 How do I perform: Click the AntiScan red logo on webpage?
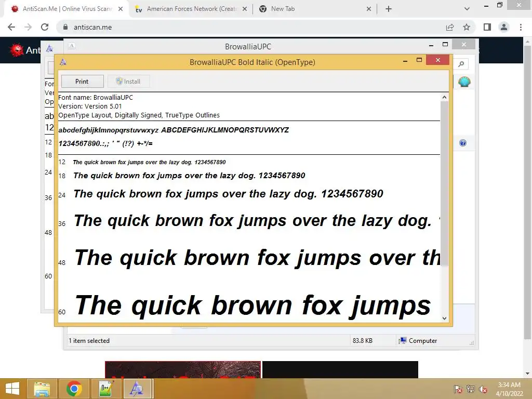pos(16,50)
